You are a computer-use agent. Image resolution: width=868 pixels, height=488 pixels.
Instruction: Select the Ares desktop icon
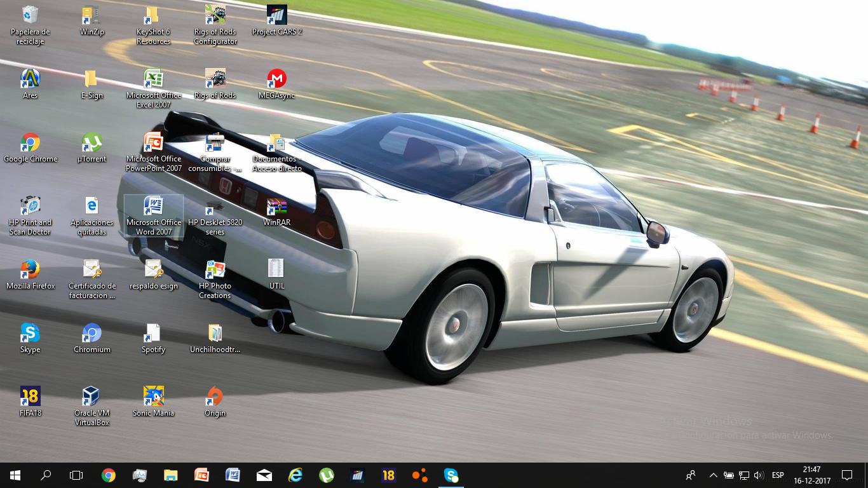(x=30, y=83)
